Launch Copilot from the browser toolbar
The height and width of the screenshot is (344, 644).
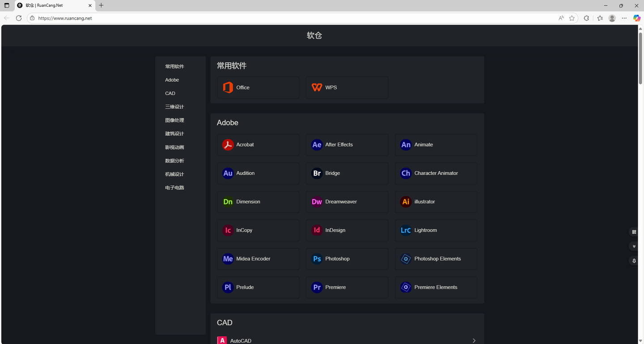tap(637, 18)
